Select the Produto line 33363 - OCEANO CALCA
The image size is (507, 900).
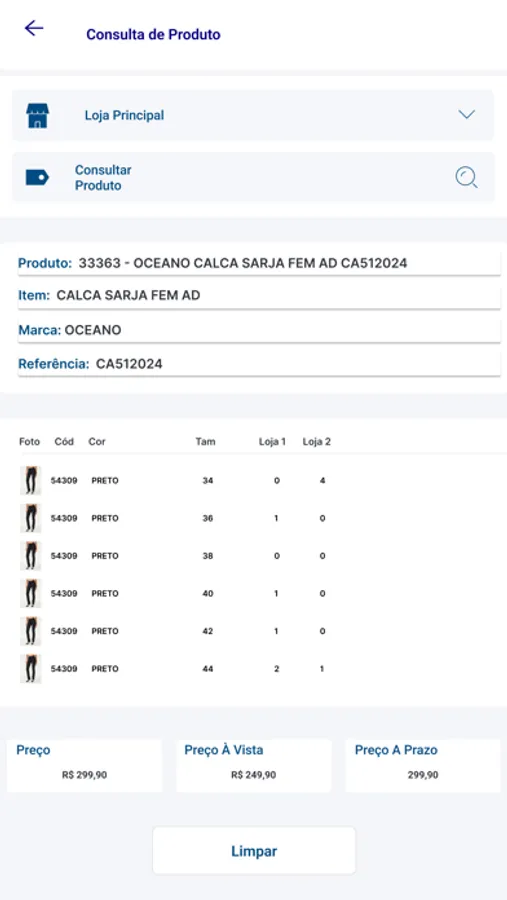(259, 263)
